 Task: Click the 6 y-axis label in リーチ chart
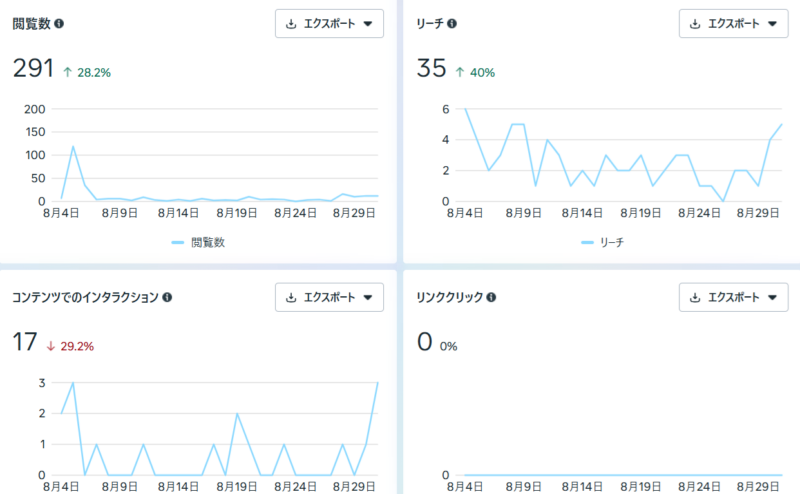(x=445, y=109)
